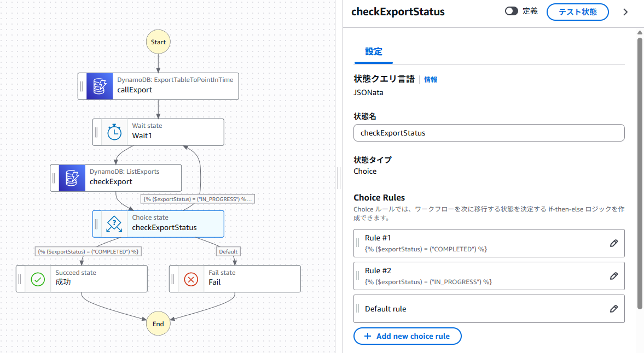Edit Rule #2 with the pencil icon
Viewport: 644px width, 353px height.
coord(614,275)
